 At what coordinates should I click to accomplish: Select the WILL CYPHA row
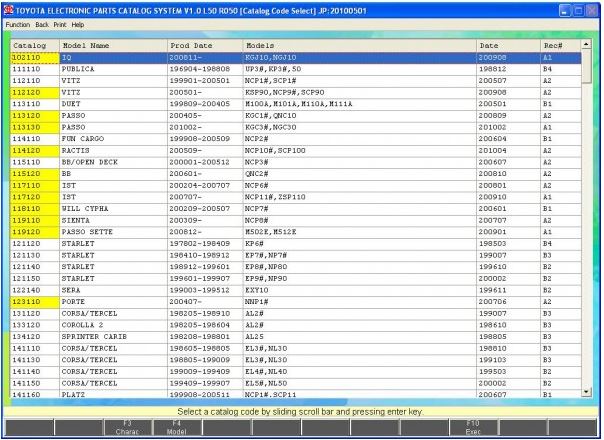tap(296, 208)
